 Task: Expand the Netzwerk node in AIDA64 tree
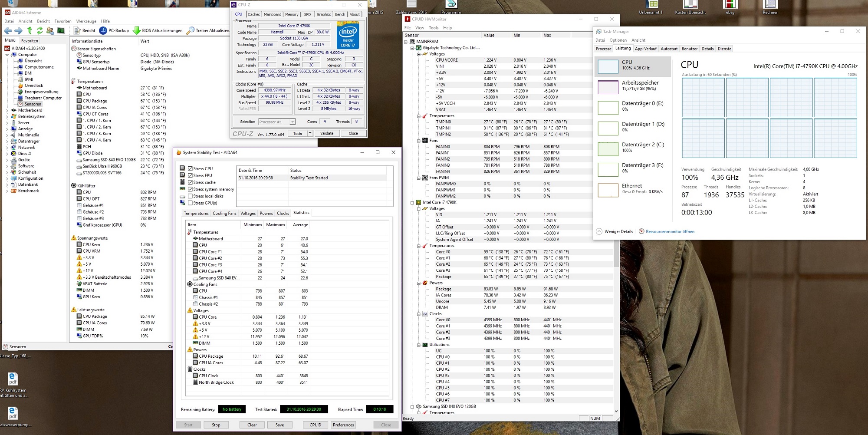point(7,148)
